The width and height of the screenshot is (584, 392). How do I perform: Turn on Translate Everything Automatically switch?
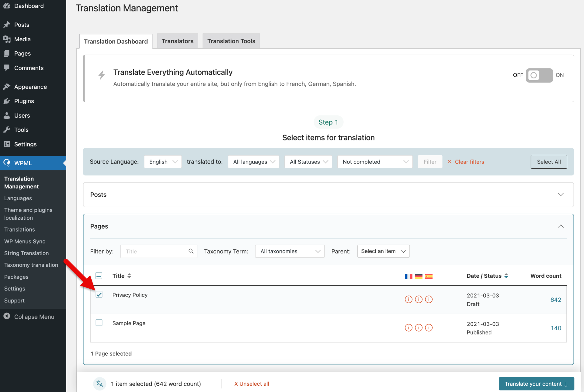coord(539,75)
